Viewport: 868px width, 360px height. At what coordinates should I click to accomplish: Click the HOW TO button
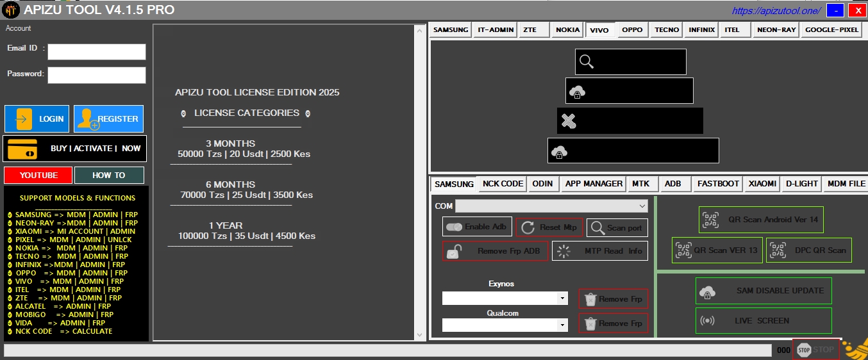coord(109,175)
